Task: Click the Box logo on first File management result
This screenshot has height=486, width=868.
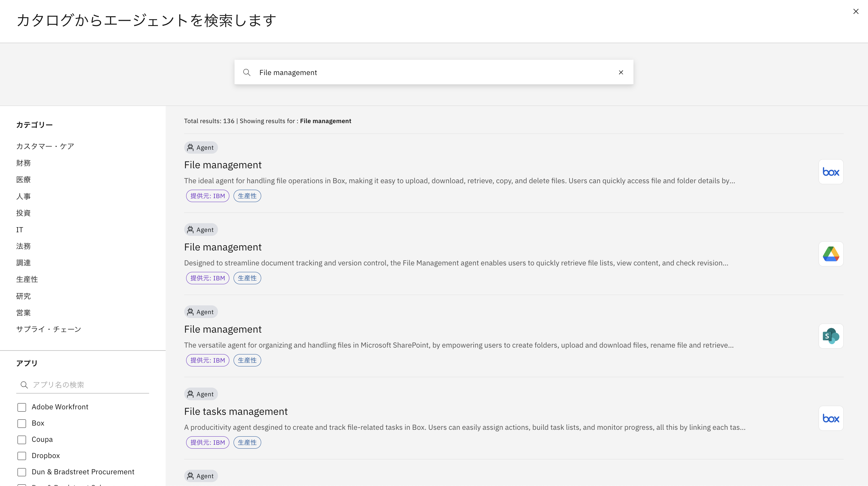Action: coord(831,172)
